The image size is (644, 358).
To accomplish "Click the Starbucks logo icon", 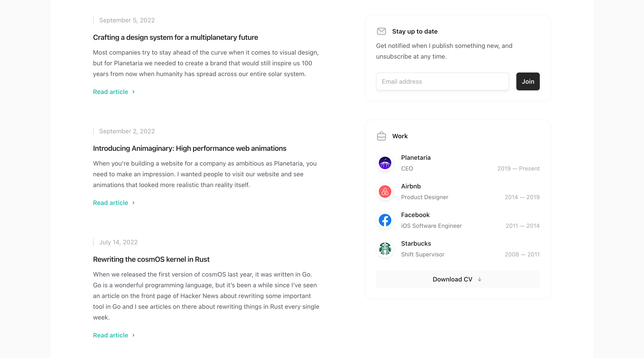I will [385, 249].
